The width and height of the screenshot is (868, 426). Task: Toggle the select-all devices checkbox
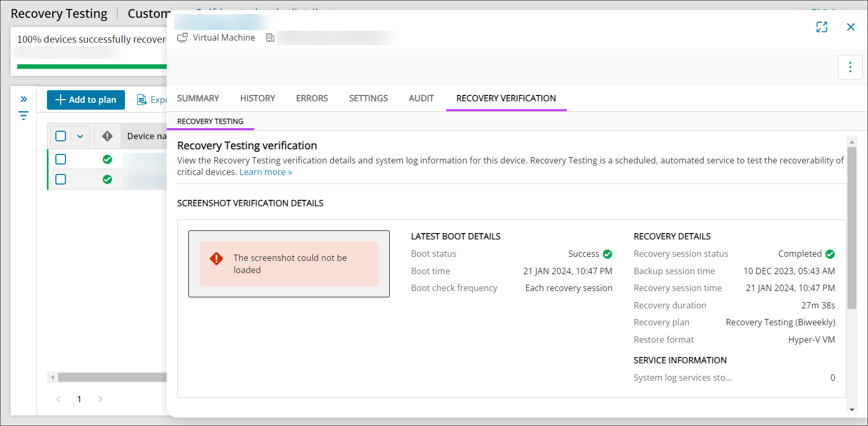[61, 136]
